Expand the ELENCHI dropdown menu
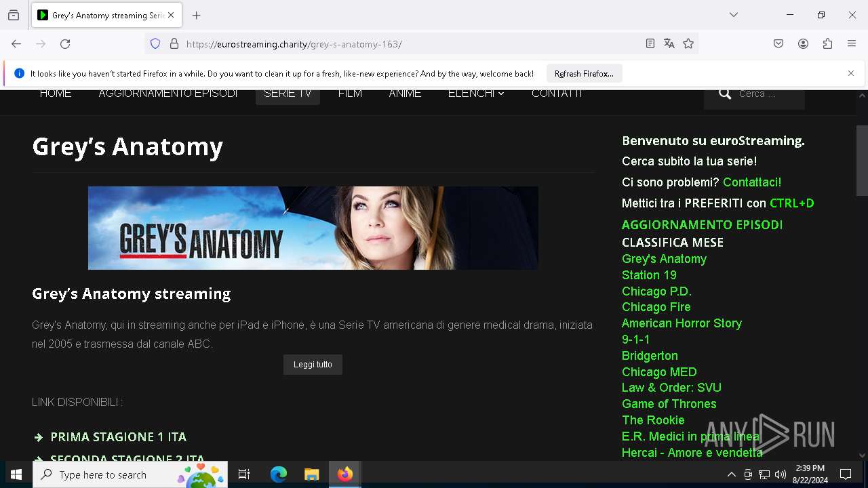The image size is (868, 488). [476, 94]
